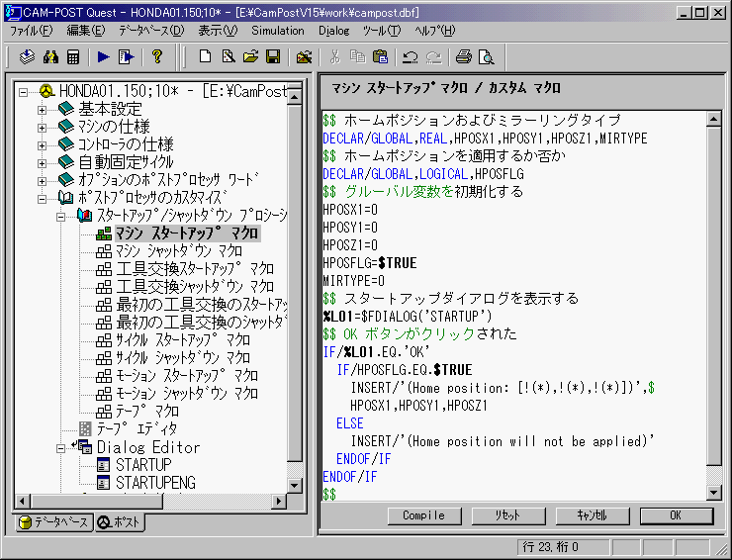Click the open book ポストプロセッサのカスタマイズ icon
732x560 pixels.
pyautogui.click(x=66, y=198)
